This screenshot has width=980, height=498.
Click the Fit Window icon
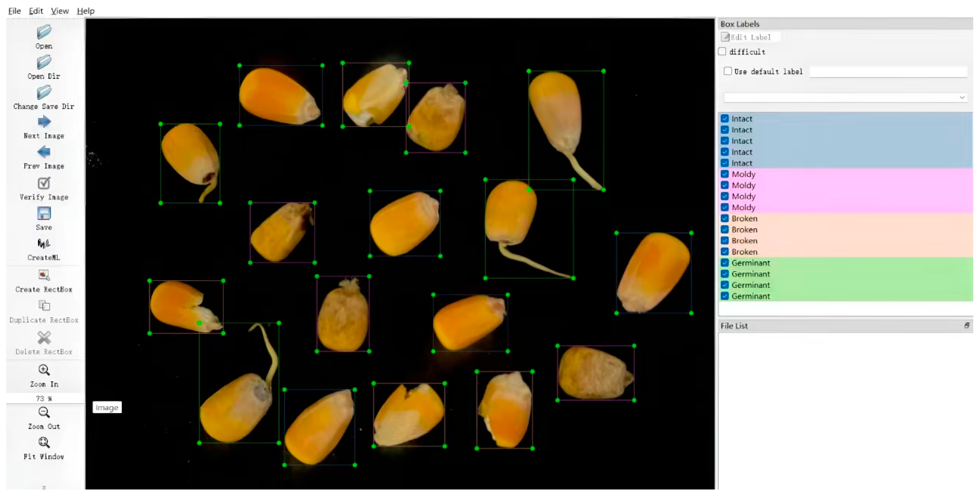(x=44, y=443)
